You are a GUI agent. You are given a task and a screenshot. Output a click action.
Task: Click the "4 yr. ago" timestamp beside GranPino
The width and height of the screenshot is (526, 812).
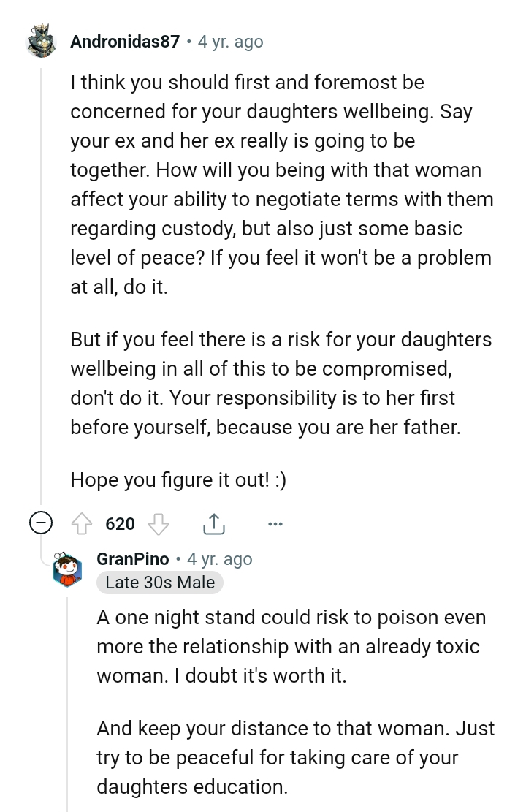pos(220,559)
